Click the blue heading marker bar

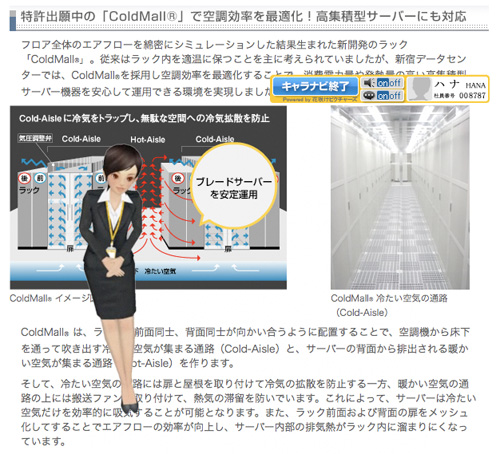click(x=13, y=20)
